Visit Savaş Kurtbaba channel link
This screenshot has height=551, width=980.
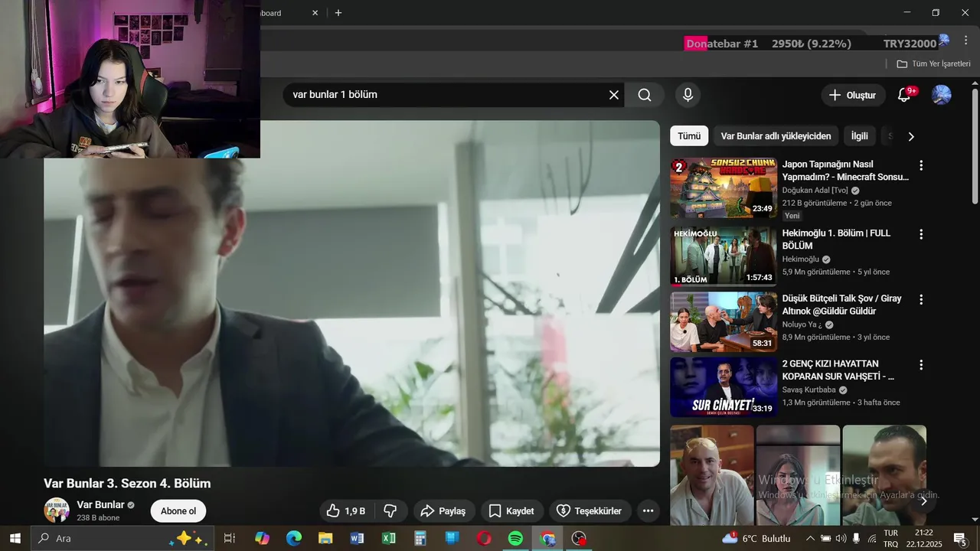point(808,390)
